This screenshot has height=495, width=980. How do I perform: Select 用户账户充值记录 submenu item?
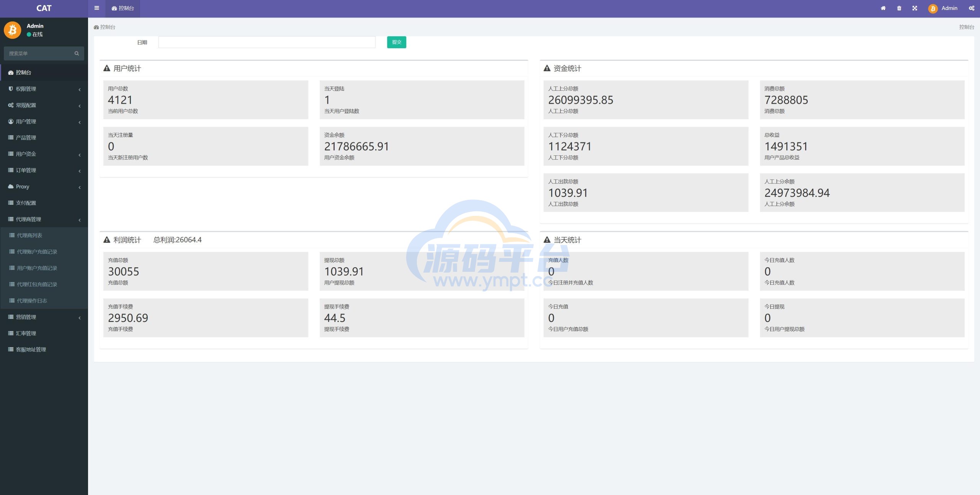coord(44,268)
